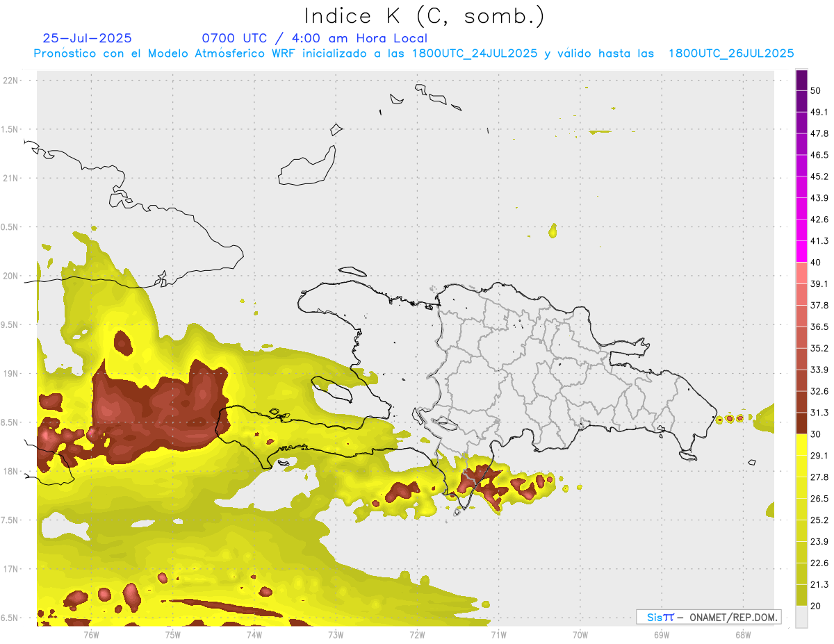Select the color bar value "45.2"

(819, 176)
